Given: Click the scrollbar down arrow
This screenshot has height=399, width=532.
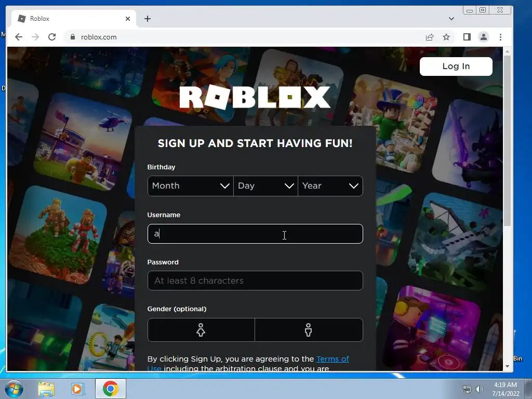Looking at the screenshot, I should [x=507, y=366].
